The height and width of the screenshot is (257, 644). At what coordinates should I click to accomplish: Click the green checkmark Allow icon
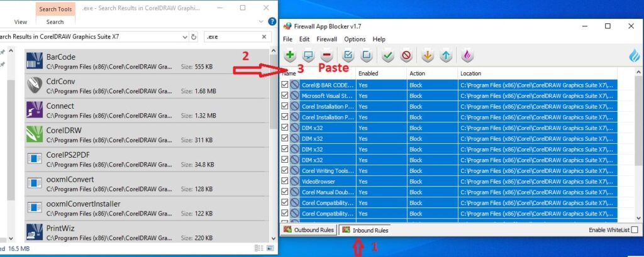click(387, 55)
